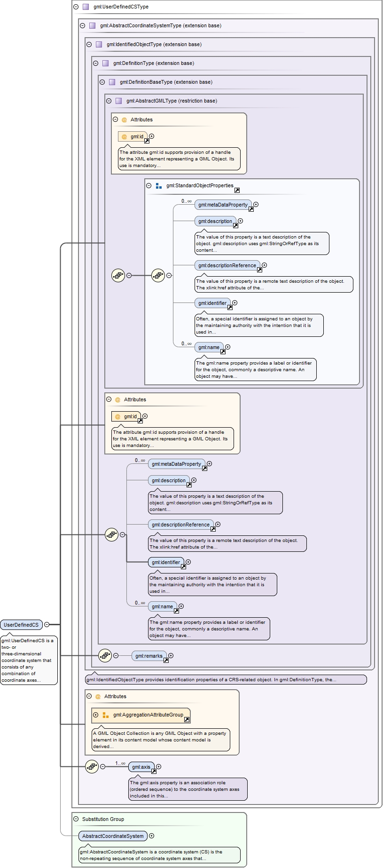Click the reference arrow on gml:axis element
This screenshot has height=868, width=383.
pos(154,771)
